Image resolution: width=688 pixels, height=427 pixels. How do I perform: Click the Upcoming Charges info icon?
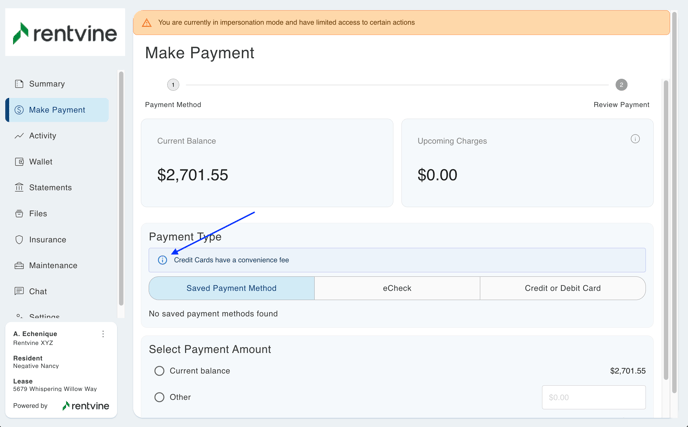click(x=635, y=139)
